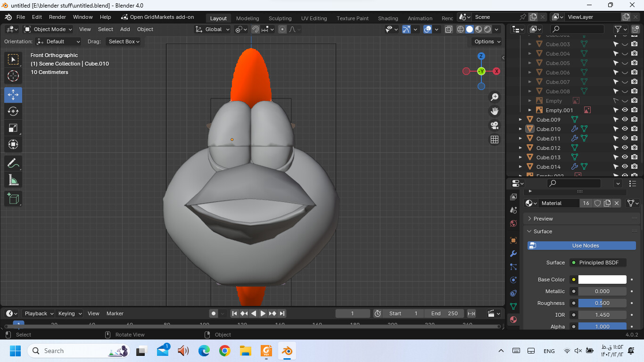Image resolution: width=644 pixels, height=362 pixels.
Task: Select the Move tool in the toolbar
Action: click(13, 95)
